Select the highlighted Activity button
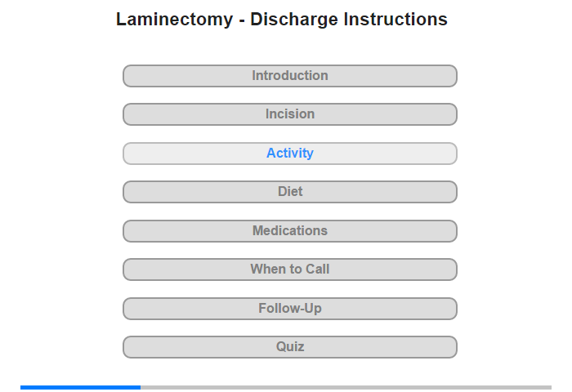The image size is (572, 392). click(289, 154)
